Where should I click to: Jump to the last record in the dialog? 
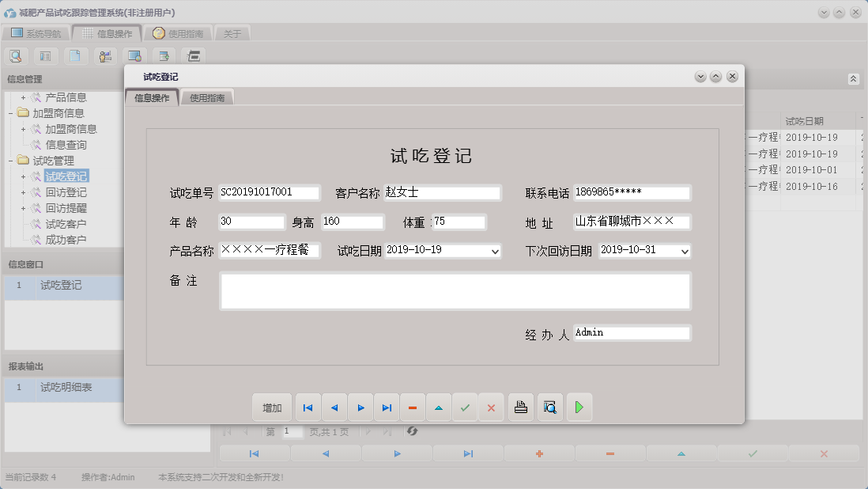click(387, 407)
